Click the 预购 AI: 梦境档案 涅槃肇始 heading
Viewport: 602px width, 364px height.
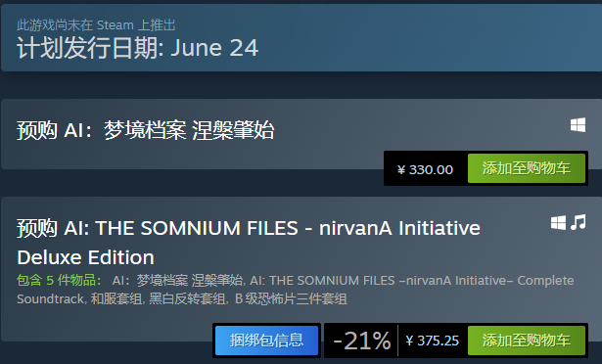point(146,130)
